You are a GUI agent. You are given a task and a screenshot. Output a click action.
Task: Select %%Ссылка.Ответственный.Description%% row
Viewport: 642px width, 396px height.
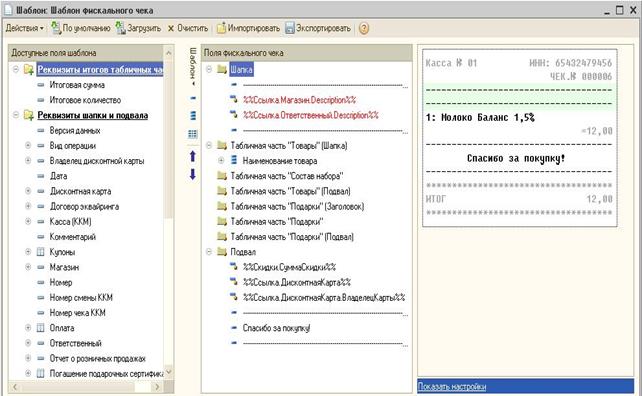click(x=310, y=115)
